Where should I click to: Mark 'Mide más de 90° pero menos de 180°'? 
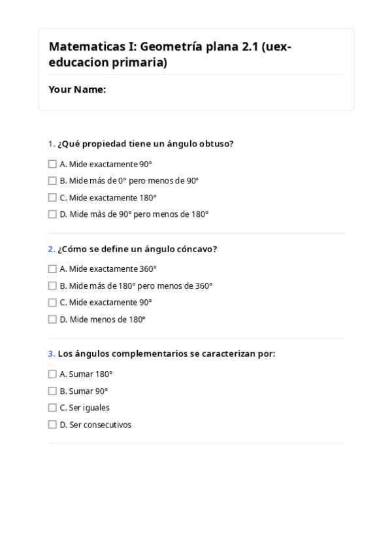pos(52,214)
